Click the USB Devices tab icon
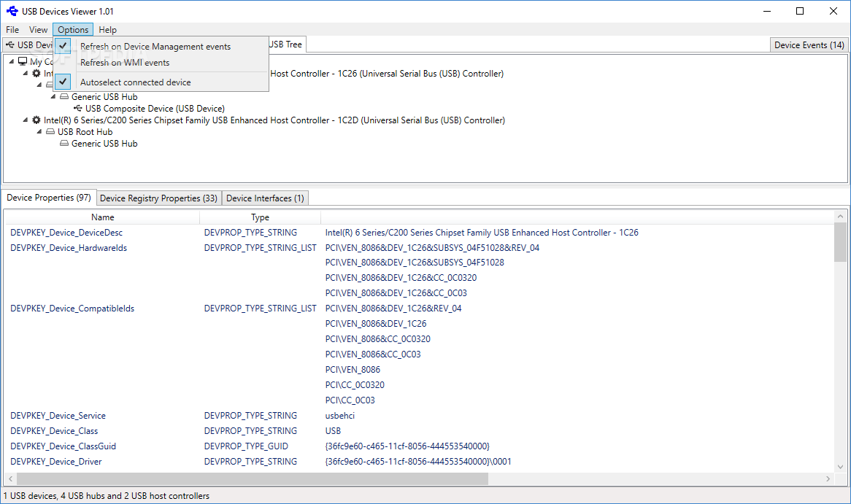The image size is (851, 504). [9, 44]
